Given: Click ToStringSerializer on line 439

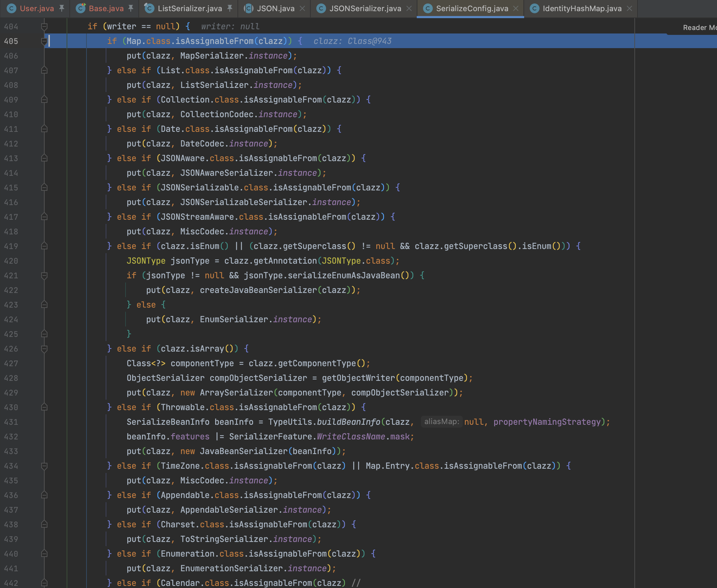Looking at the screenshot, I should (224, 539).
